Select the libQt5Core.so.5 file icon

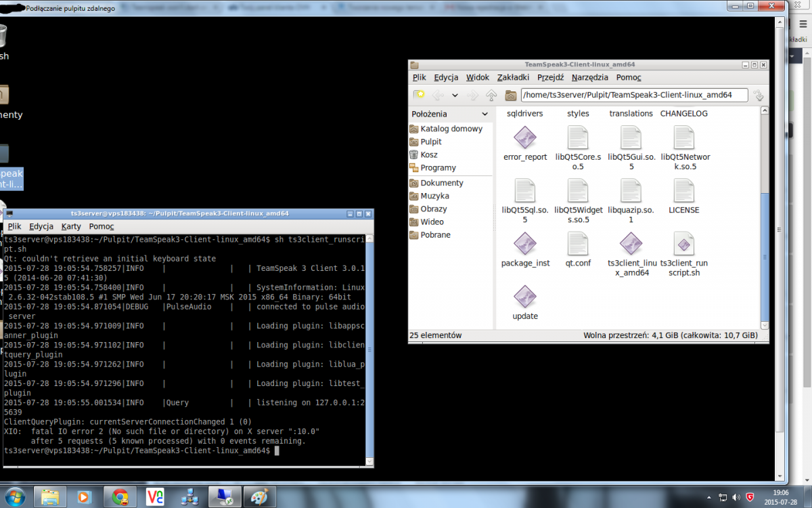click(578, 138)
